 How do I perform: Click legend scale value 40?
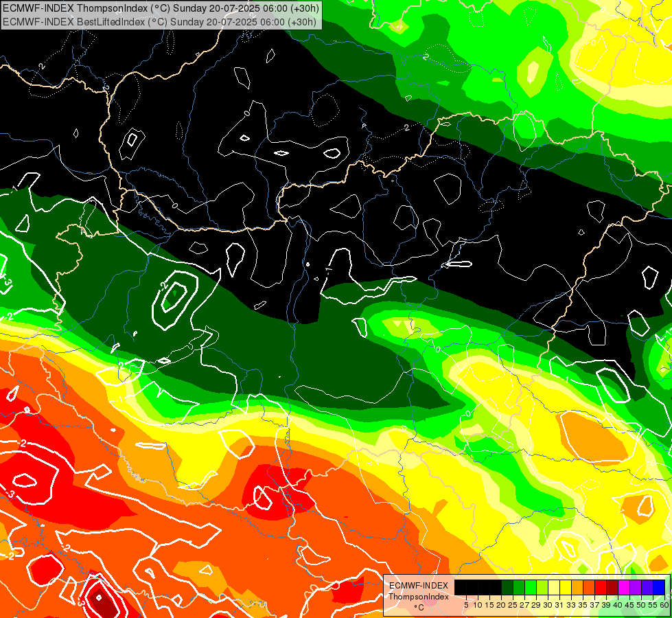point(618,605)
